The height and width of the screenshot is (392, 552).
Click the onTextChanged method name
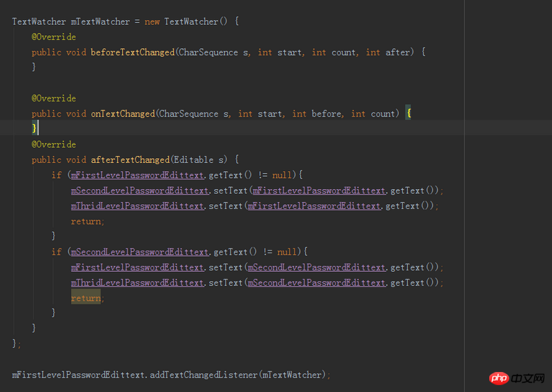[123, 114]
